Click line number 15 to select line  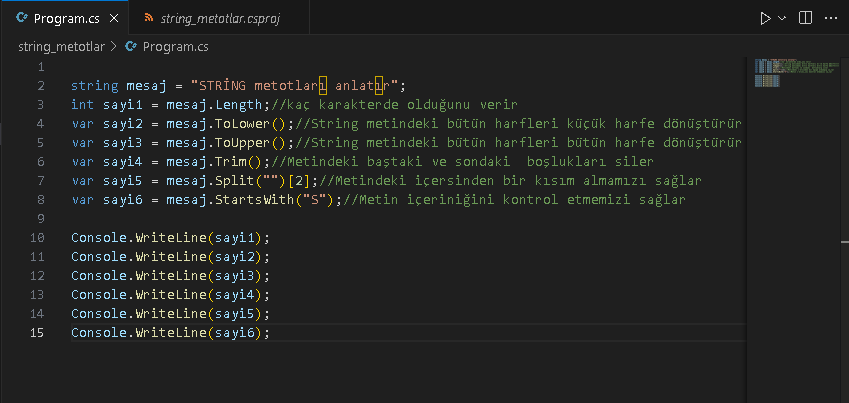[x=39, y=333]
